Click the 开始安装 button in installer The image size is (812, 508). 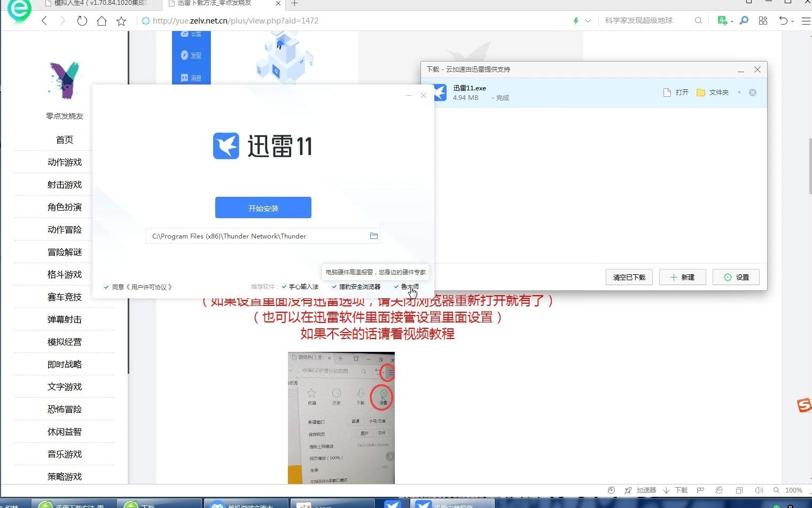click(263, 207)
